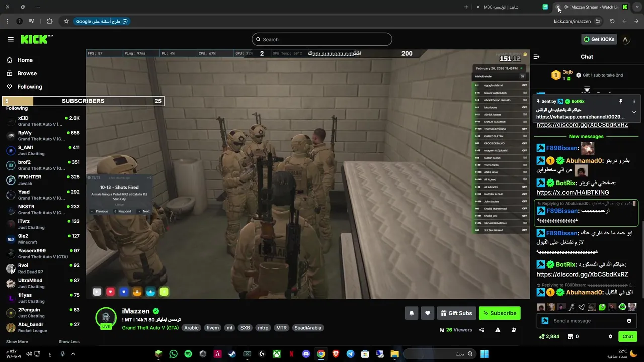Click the Grand Theft Auto V category link

(150, 328)
